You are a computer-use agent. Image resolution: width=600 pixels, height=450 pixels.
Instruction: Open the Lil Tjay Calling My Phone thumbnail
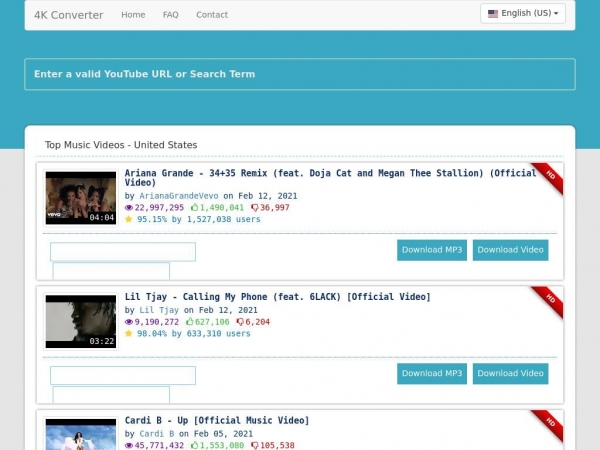[81, 321]
